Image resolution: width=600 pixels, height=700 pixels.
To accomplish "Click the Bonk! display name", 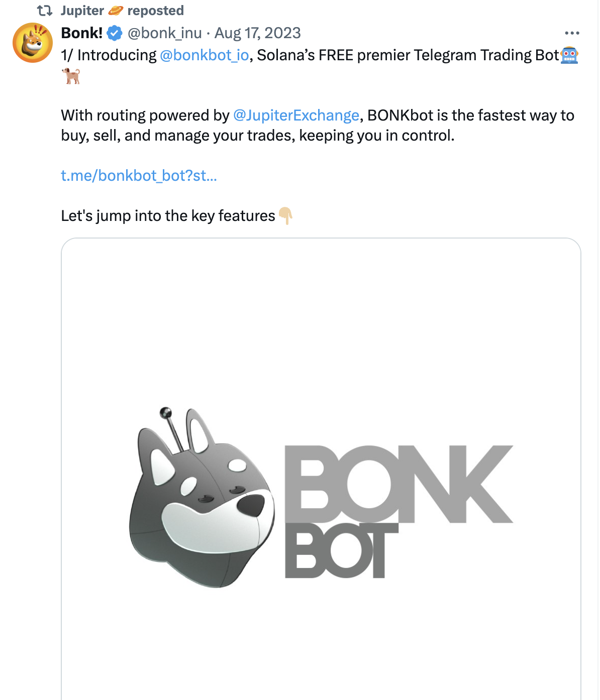I will [x=81, y=33].
